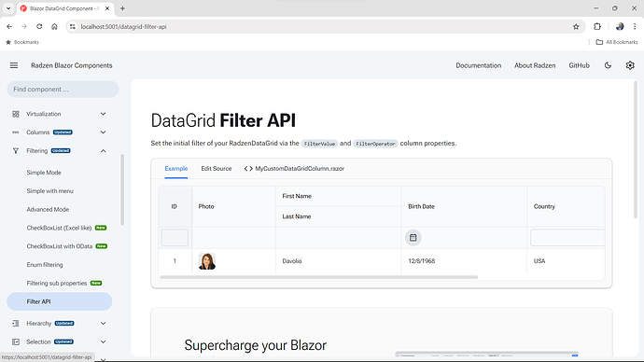Open the GitHub link
Viewport: 644px width, 362px height.
[x=579, y=65]
